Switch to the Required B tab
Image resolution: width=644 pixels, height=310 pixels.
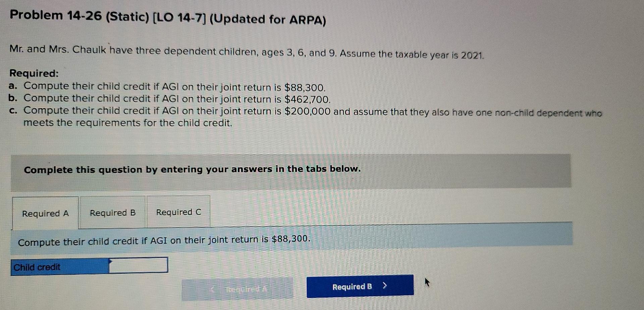coord(113,212)
